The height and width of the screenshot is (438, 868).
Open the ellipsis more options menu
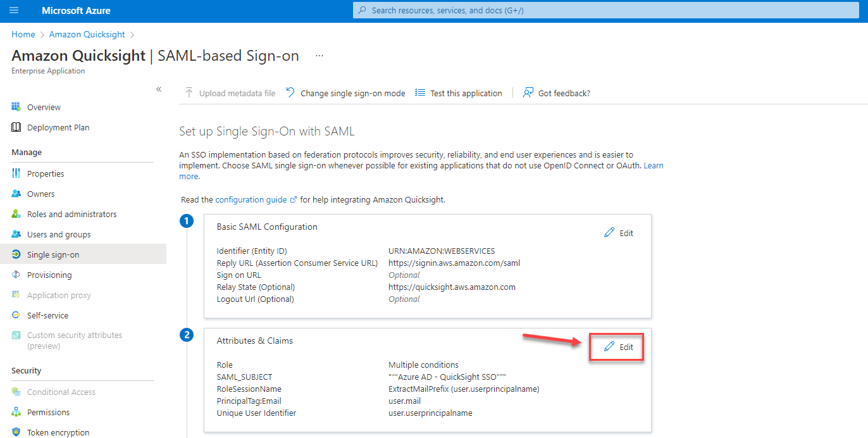point(319,56)
